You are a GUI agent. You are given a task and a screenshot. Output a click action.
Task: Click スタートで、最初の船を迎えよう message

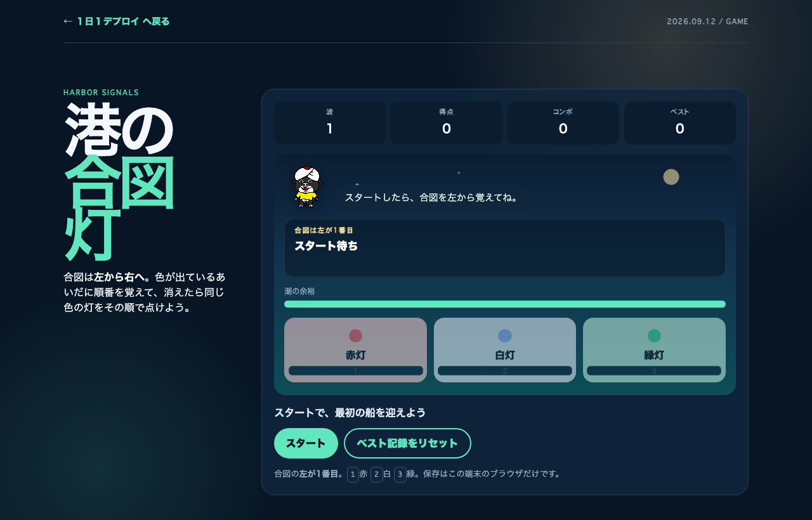[x=350, y=413]
